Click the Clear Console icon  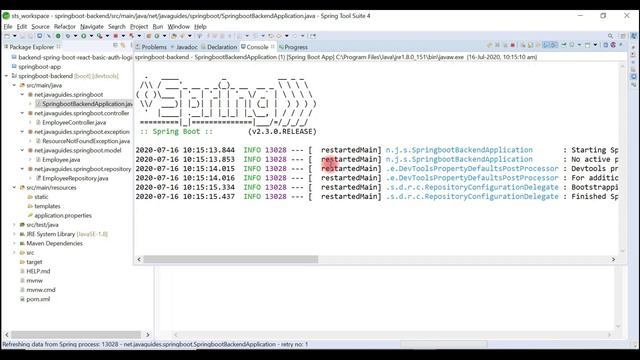point(522,45)
